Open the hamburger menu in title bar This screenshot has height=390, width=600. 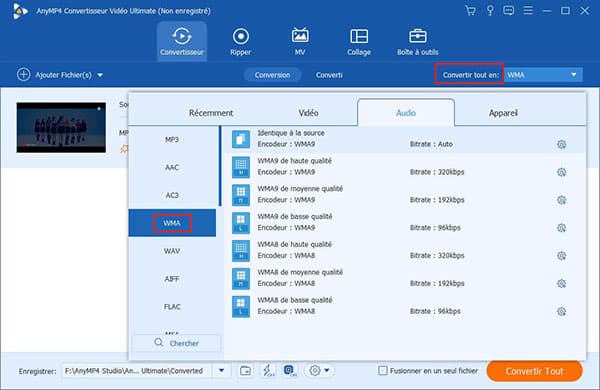tap(528, 10)
